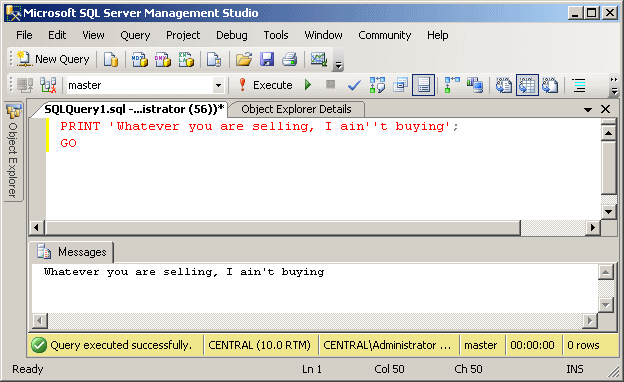Switch output to Results to File
Image resolution: width=624 pixels, height=382 pixels.
point(550,85)
